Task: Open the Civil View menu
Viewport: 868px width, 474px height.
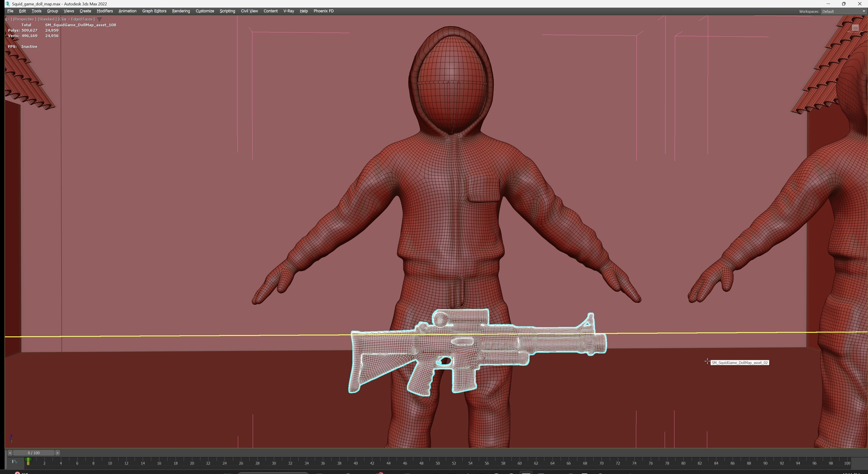Action: click(249, 11)
